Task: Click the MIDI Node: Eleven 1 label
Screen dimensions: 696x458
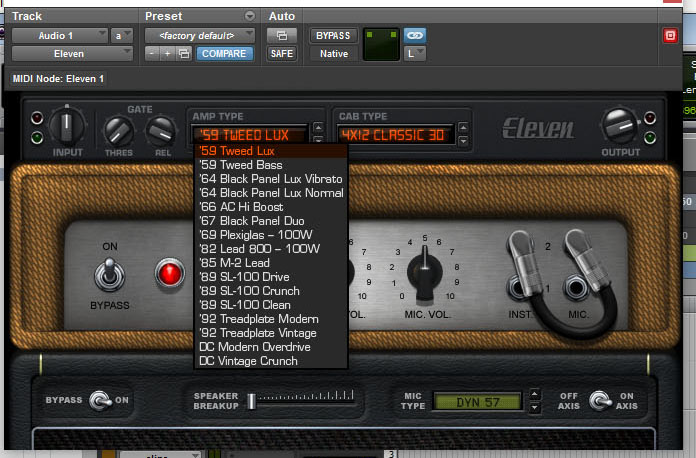Action: click(x=58, y=79)
